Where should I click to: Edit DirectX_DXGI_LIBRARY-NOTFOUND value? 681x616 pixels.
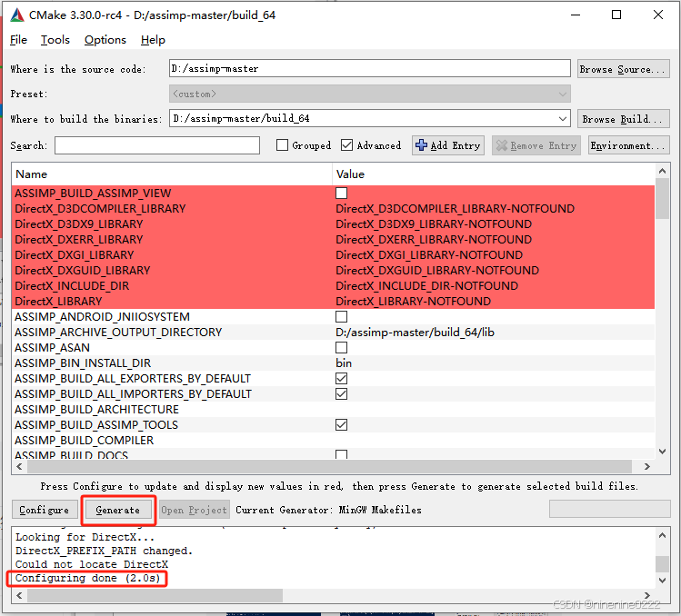point(429,254)
